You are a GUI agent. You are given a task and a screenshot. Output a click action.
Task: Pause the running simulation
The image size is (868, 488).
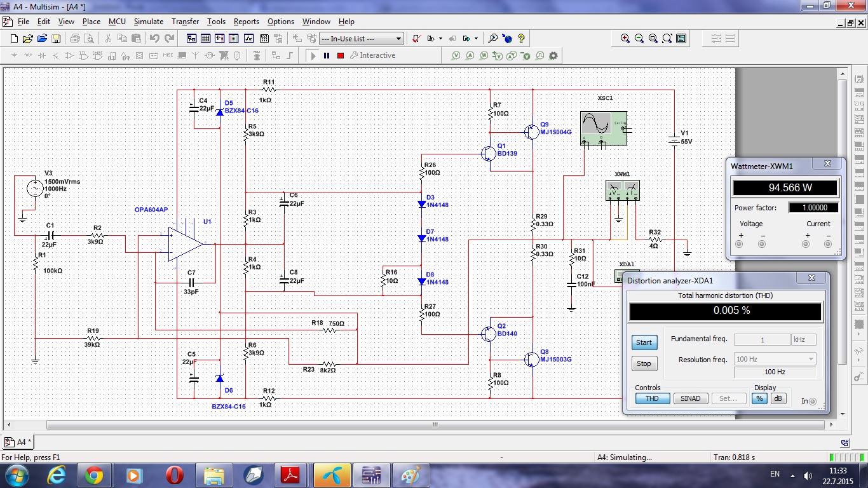click(327, 56)
